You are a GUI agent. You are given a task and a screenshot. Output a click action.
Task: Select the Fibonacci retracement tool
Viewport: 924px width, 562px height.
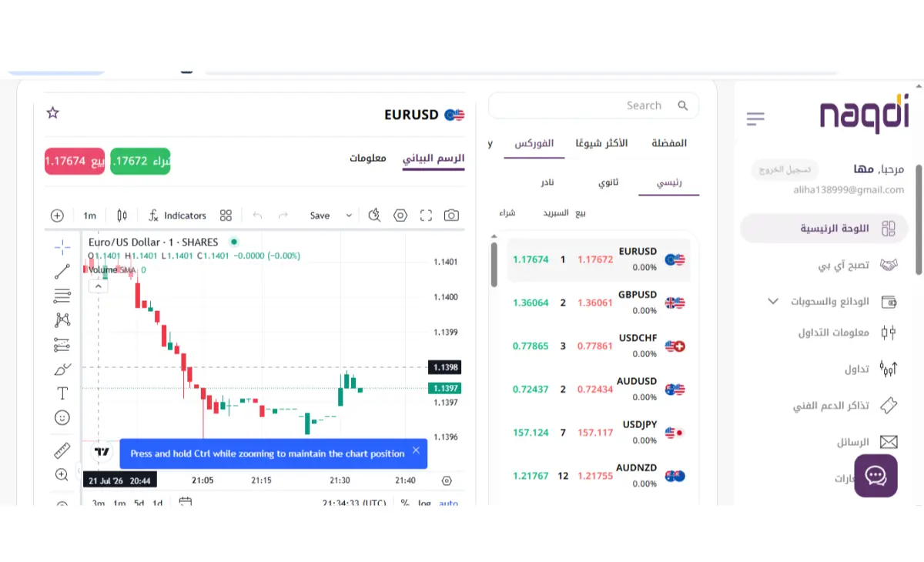point(62,295)
